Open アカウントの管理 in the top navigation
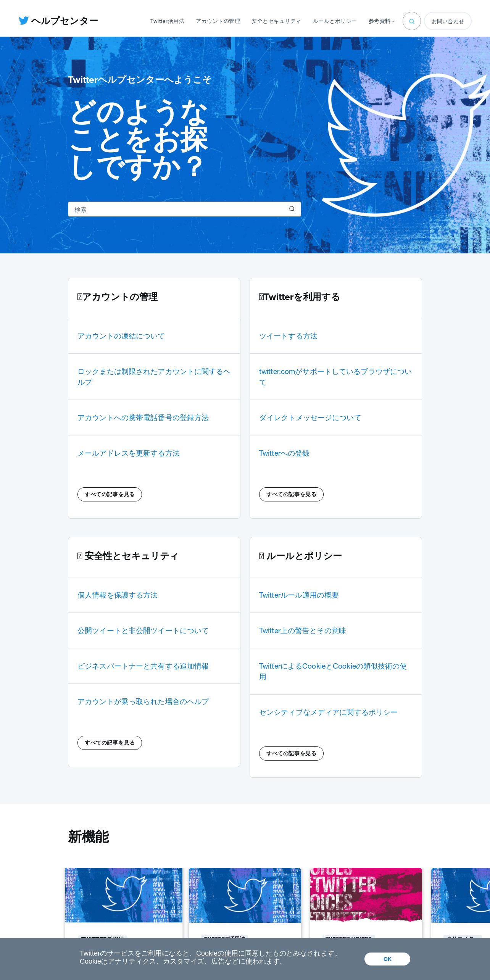The image size is (490, 980). click(x=218, y=21)
